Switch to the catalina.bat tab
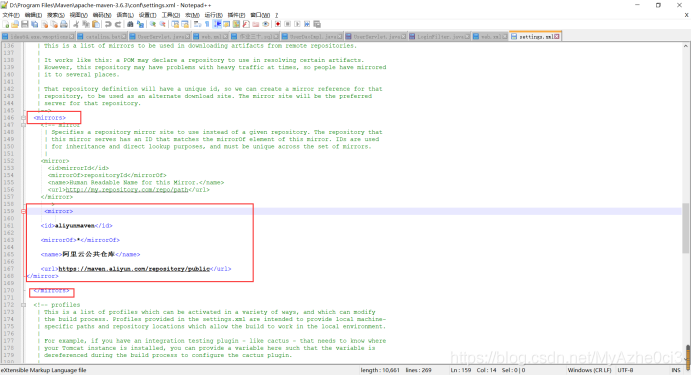 pyautogui.click(x=102, y=37)
